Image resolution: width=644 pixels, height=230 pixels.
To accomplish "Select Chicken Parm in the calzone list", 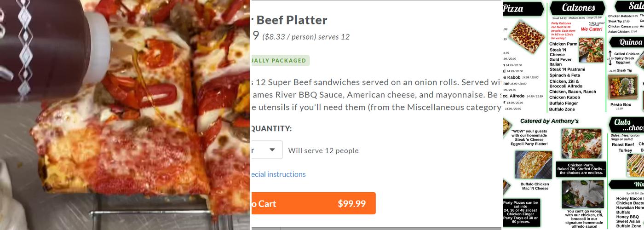I will coord(563,44).
